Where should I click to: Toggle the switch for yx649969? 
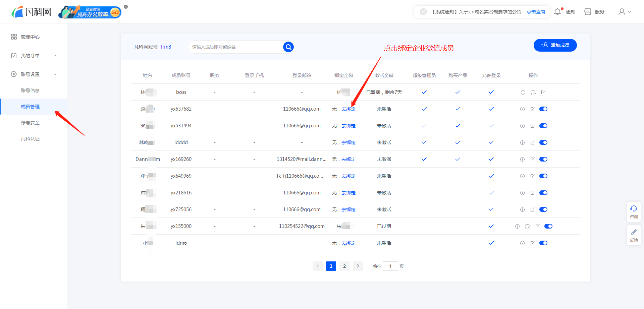[543, 176]
